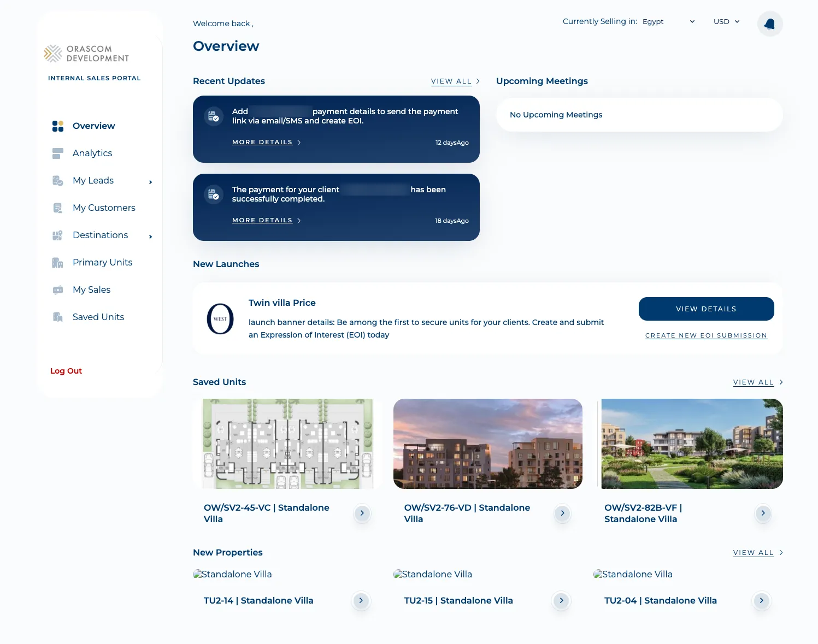Open OW/SV2-76-VD unit via arrow button
Image resolution: width=818 pixels, height=644 pixels.
point(562,513)
